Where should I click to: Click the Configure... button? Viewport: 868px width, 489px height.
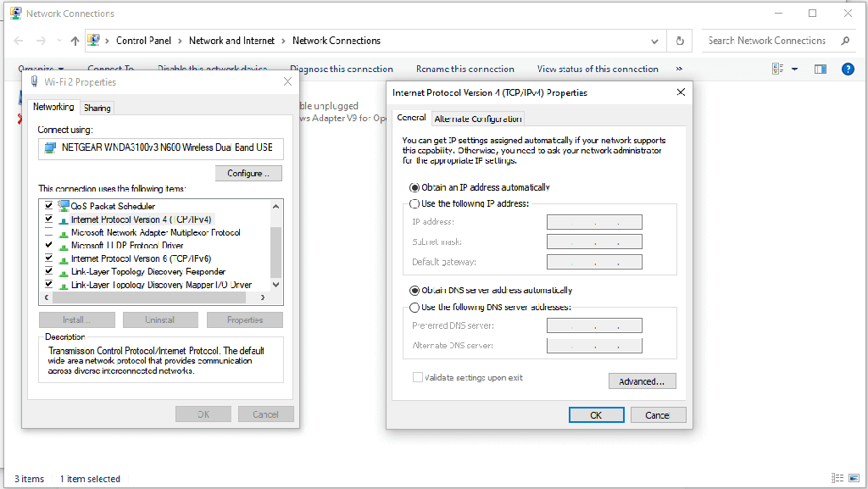coord(248,174)
